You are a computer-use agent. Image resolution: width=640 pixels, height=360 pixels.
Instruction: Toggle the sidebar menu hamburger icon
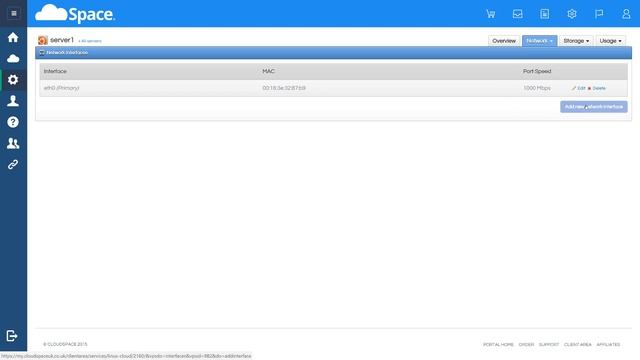click(x=13, y=13)
